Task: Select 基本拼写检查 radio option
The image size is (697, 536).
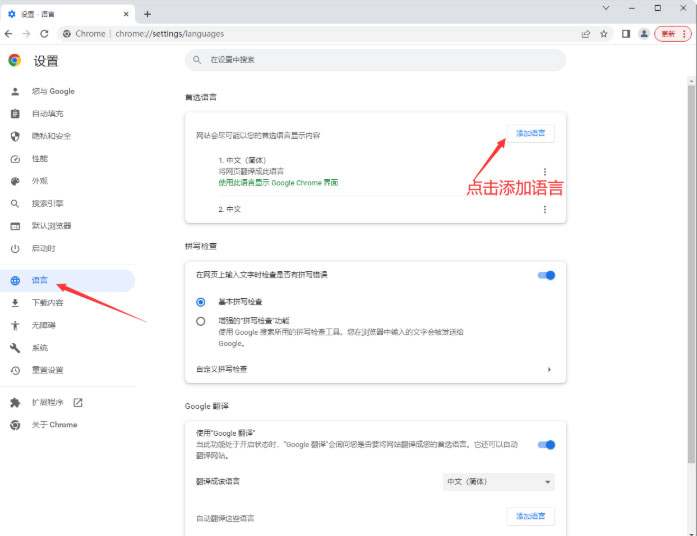Action: click(x=200, y=302)
